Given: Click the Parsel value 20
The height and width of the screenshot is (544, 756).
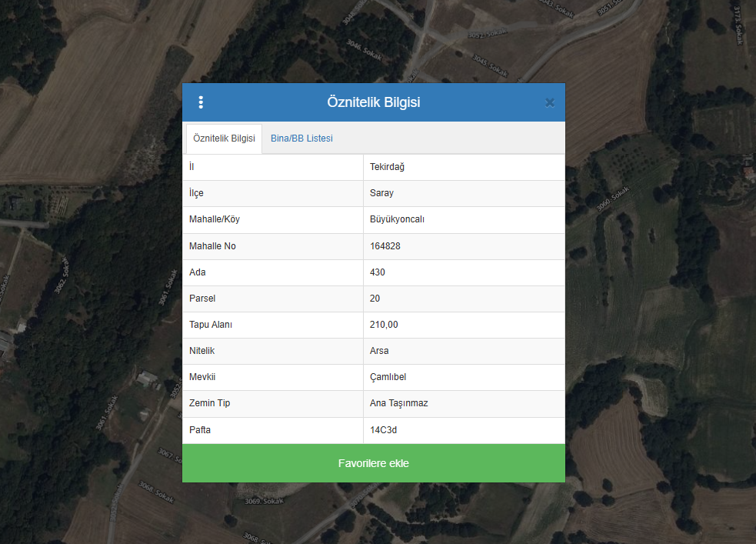Looking at the screenshot, I should 375,299.
